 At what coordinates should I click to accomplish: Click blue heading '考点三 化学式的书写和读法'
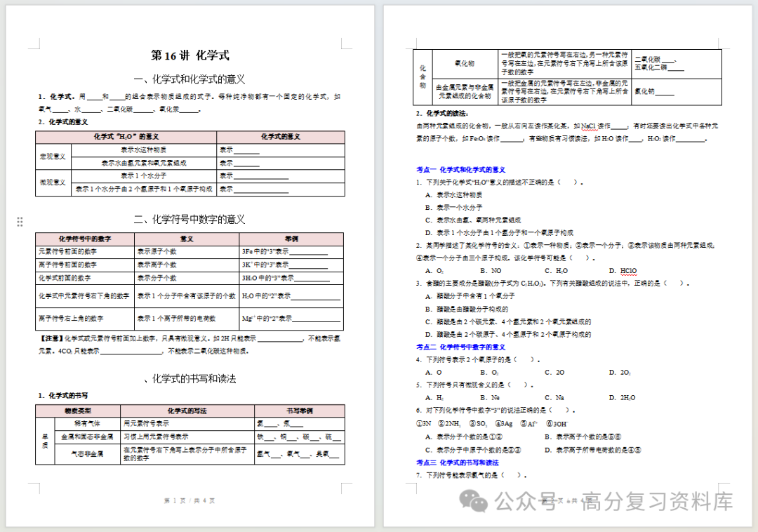pos(458,463)
